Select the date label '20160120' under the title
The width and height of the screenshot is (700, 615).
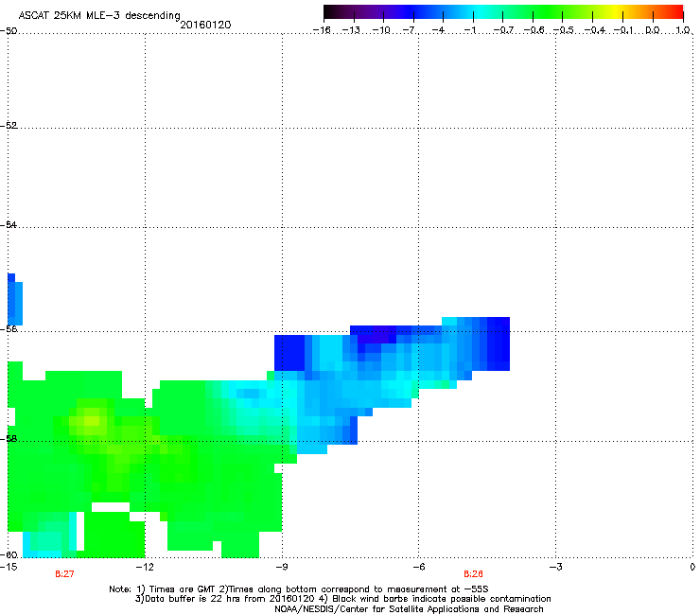click(x=205, y=25)
